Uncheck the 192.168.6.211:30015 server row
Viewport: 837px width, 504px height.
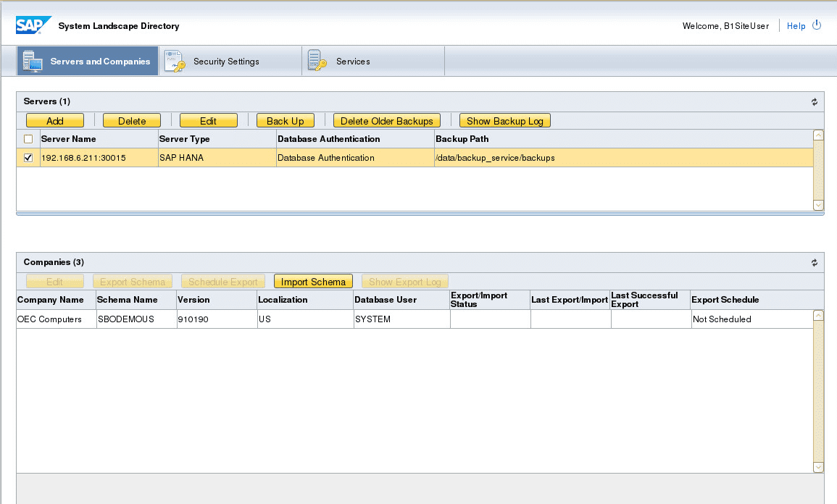[27, 156]
